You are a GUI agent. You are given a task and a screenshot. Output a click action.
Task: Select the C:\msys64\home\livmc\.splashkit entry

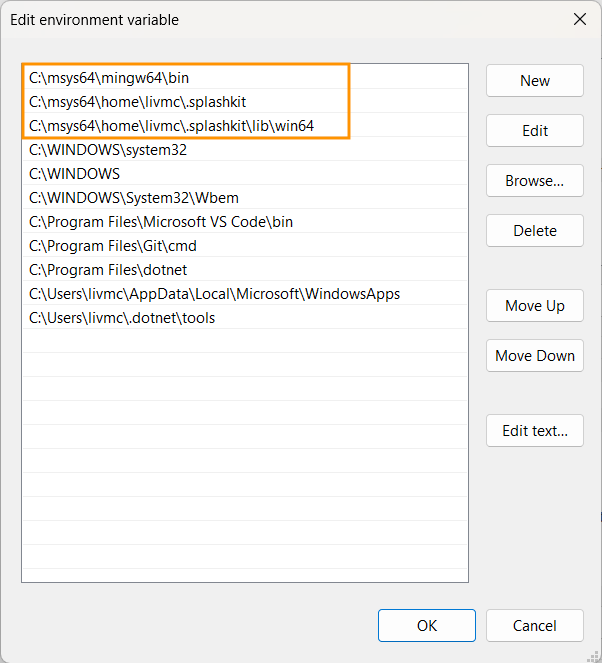137,102
